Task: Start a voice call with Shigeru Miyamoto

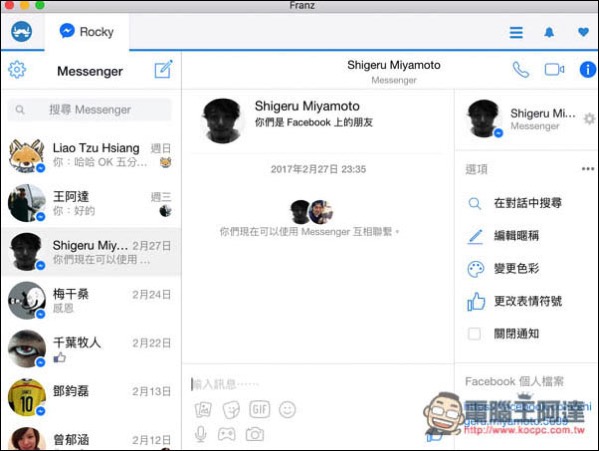Action: (x=521, y=70)
